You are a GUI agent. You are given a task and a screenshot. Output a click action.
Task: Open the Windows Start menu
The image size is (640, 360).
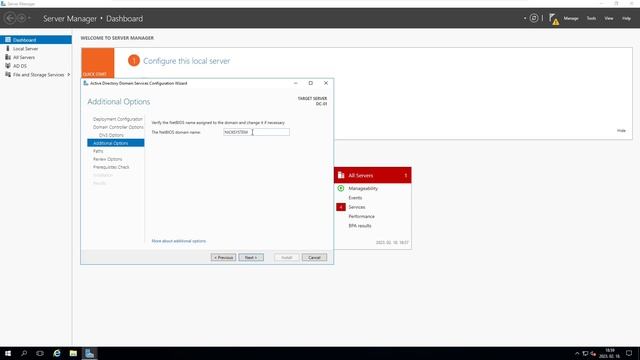[8, 353]
